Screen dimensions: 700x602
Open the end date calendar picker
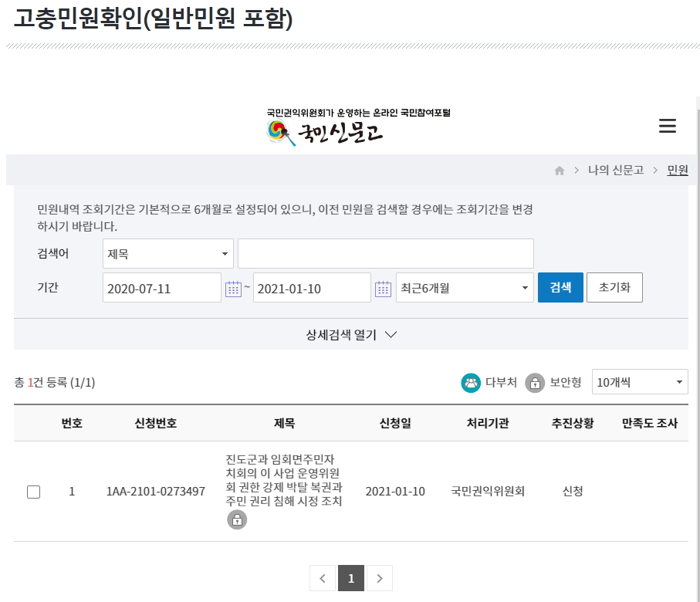pos(383,289)
